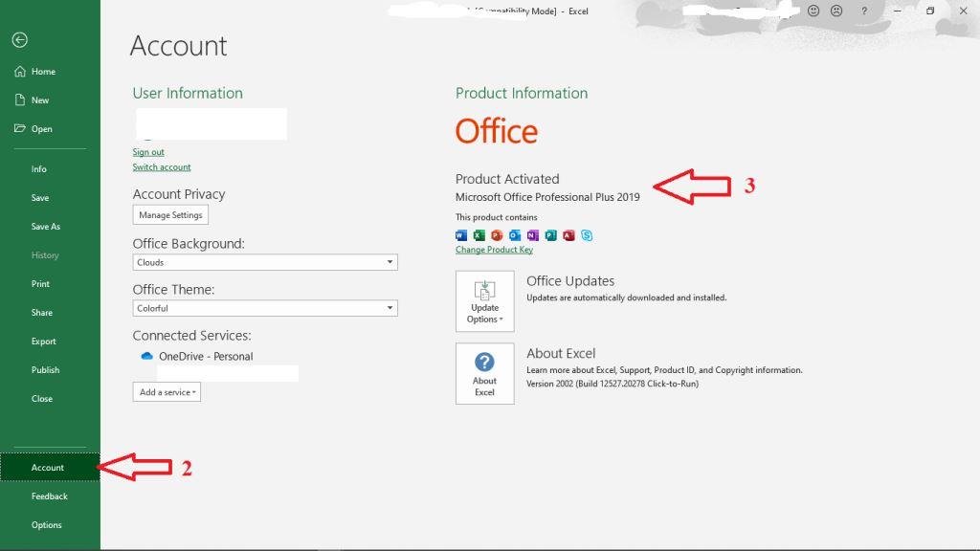Minimize the Excel window
This screenshot has width=980, height=551.
coord(898,11)
